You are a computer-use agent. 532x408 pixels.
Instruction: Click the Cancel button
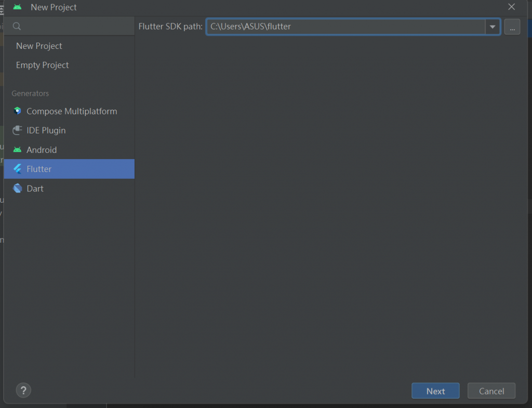pos(491,391)
